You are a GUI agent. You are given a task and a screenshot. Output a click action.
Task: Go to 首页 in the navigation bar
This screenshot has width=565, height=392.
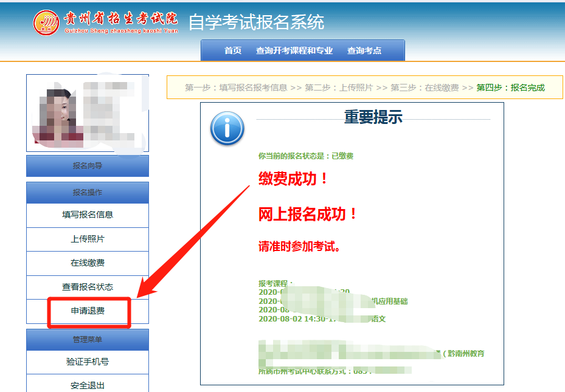click(233, 51)
